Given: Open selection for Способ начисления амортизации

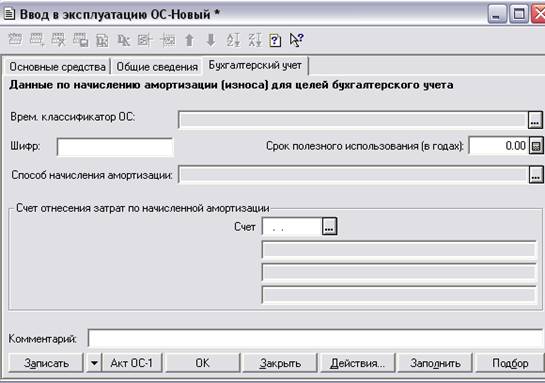Looking at the screenshot, I should 536,174.
